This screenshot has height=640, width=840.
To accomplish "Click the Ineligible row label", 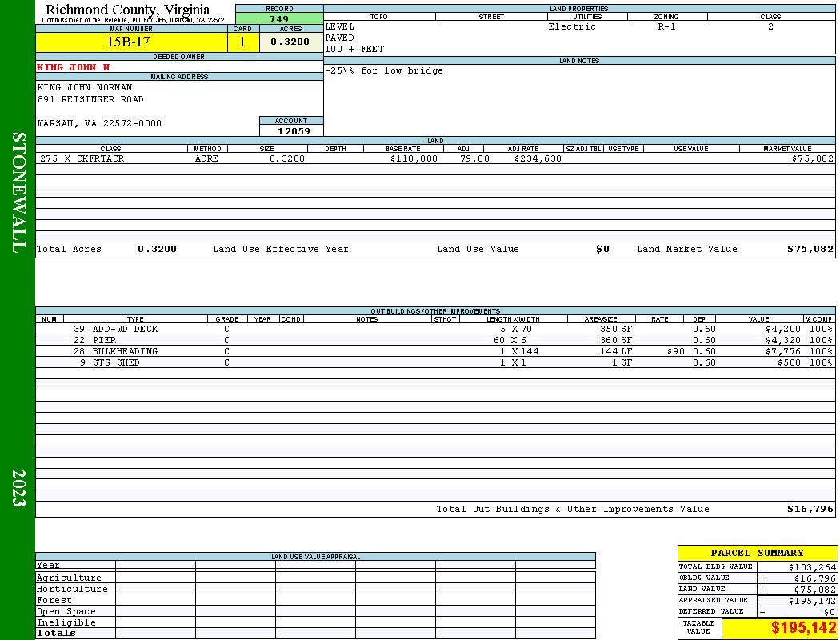I will coord(66,623).
